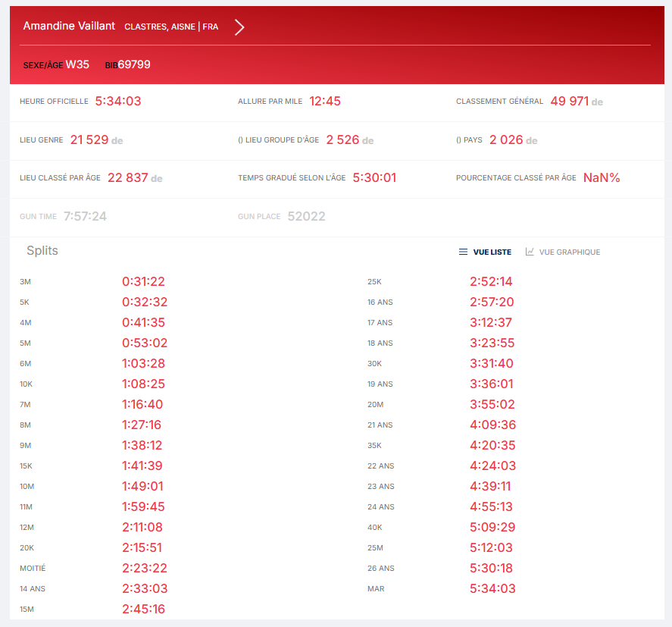Select the Moitié split time 2:23:22
Screen dimensions: 672x627
pos(145,568)
